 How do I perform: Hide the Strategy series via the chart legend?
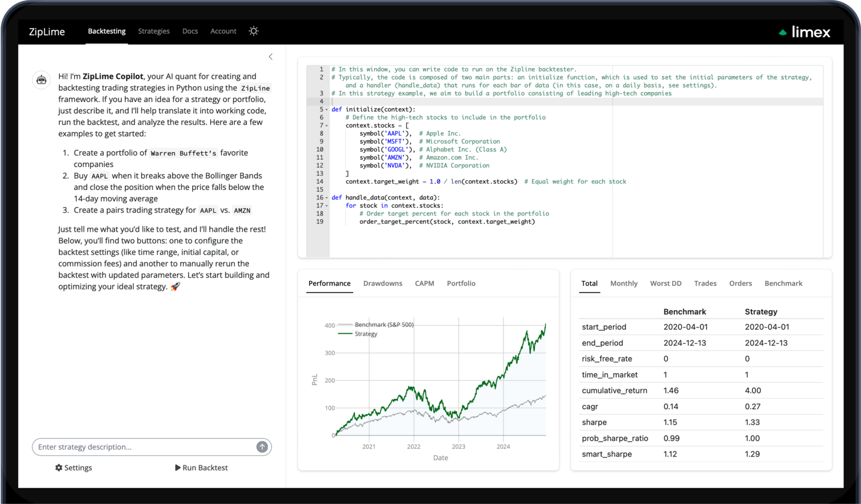point(365,333)
